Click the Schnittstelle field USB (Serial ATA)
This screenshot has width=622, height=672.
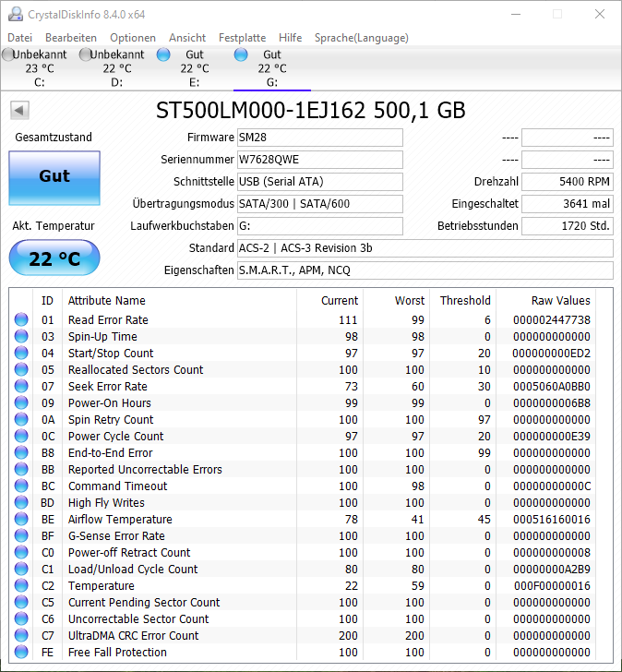pos(320,182)
